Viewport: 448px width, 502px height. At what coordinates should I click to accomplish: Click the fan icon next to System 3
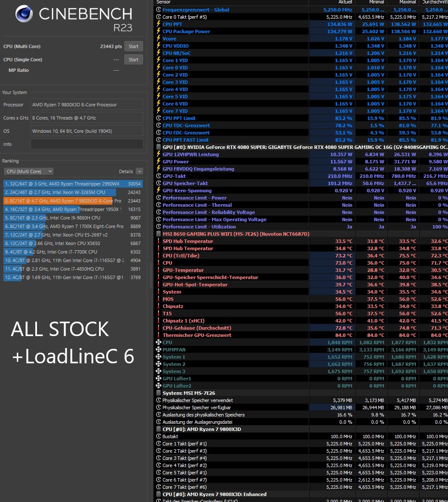[159, 371]
